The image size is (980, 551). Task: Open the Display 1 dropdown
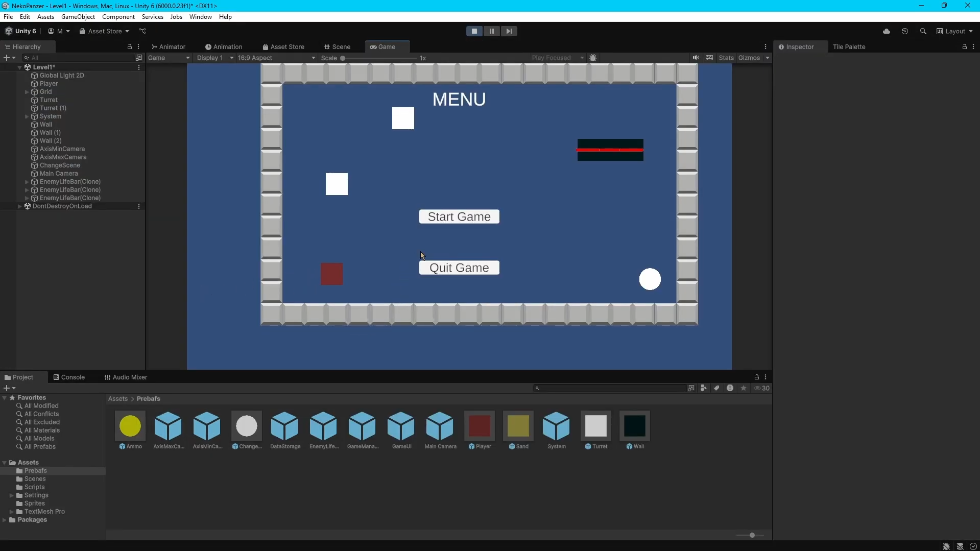pos(215,58)
